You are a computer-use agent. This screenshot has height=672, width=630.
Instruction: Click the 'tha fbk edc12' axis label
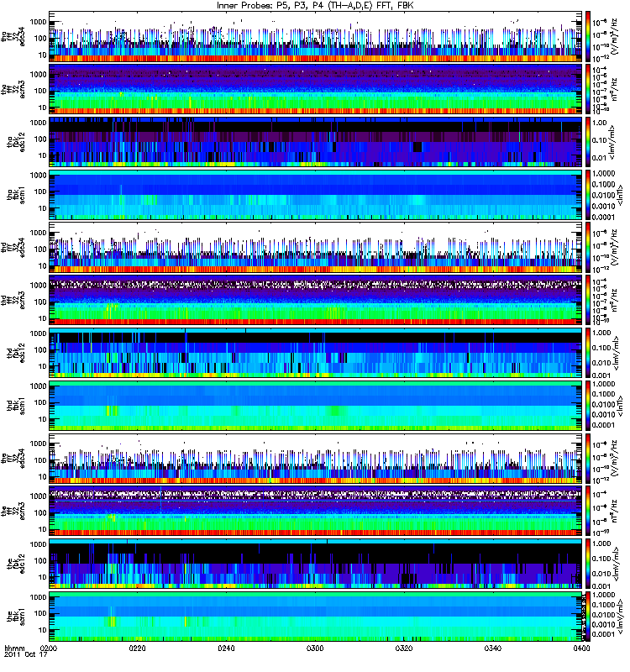coord(17,142)
